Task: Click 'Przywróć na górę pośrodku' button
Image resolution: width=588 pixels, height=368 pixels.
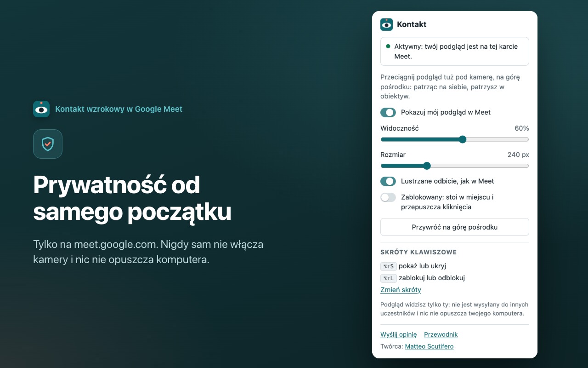Action: [455, 227]
